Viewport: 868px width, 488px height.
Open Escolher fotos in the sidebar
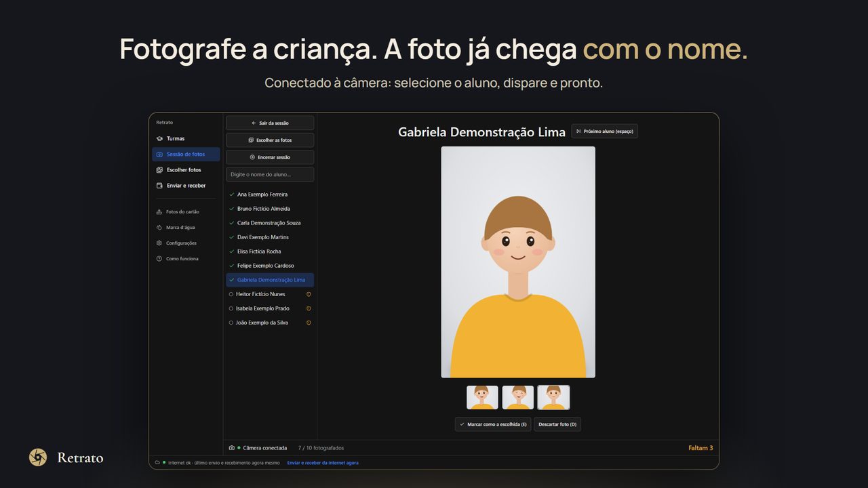[x=186, y=169]
